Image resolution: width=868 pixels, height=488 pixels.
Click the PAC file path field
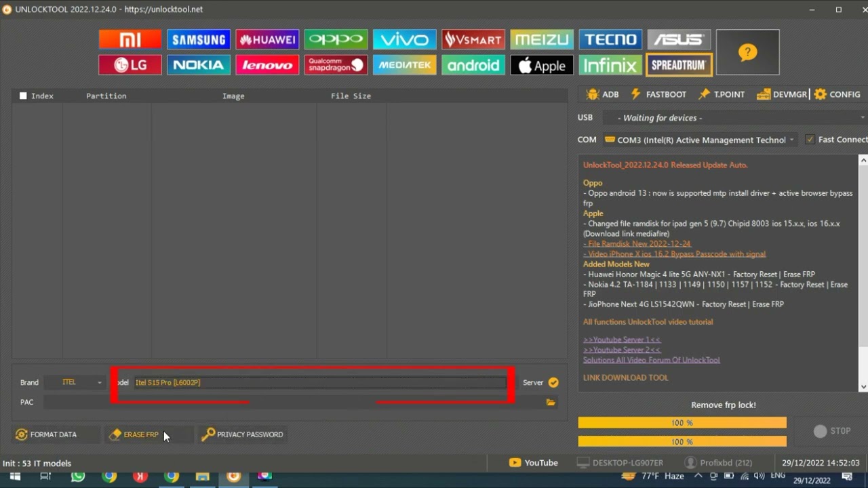293,402
